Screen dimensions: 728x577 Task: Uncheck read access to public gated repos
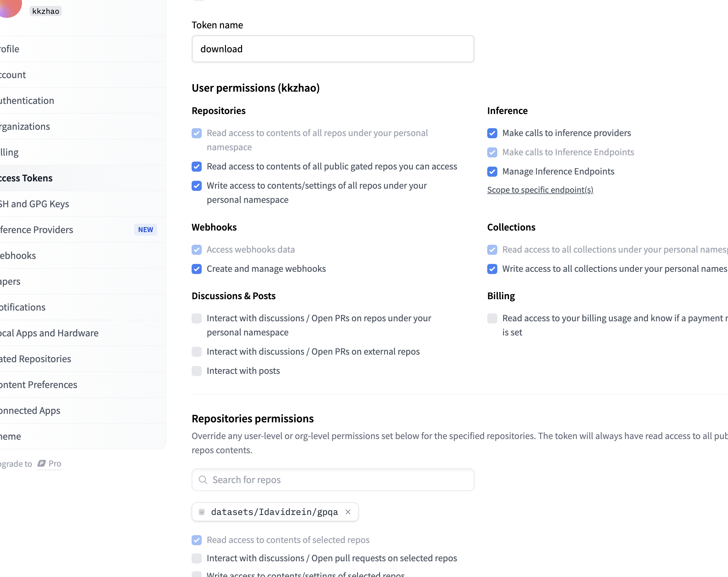point(197,167)
